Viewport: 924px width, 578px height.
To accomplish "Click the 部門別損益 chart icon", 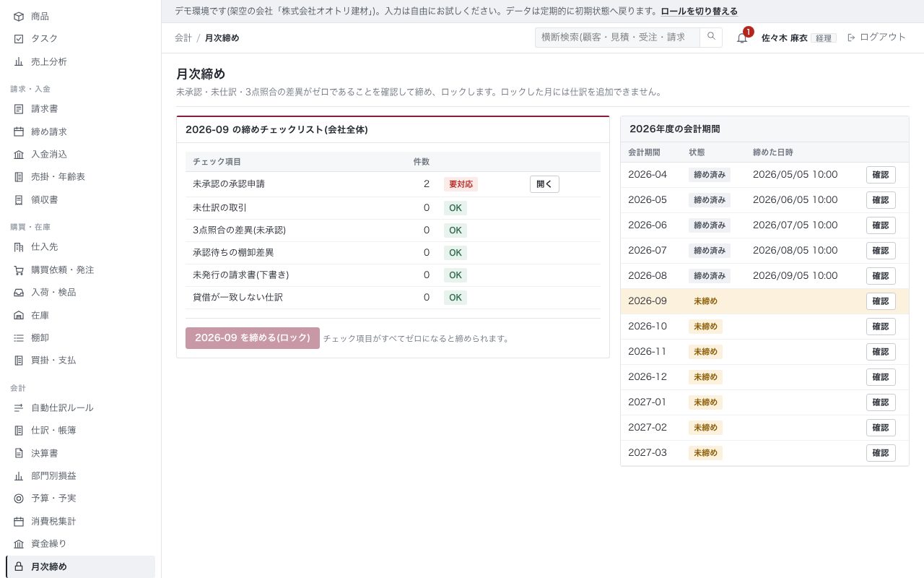I will point(19,475).
